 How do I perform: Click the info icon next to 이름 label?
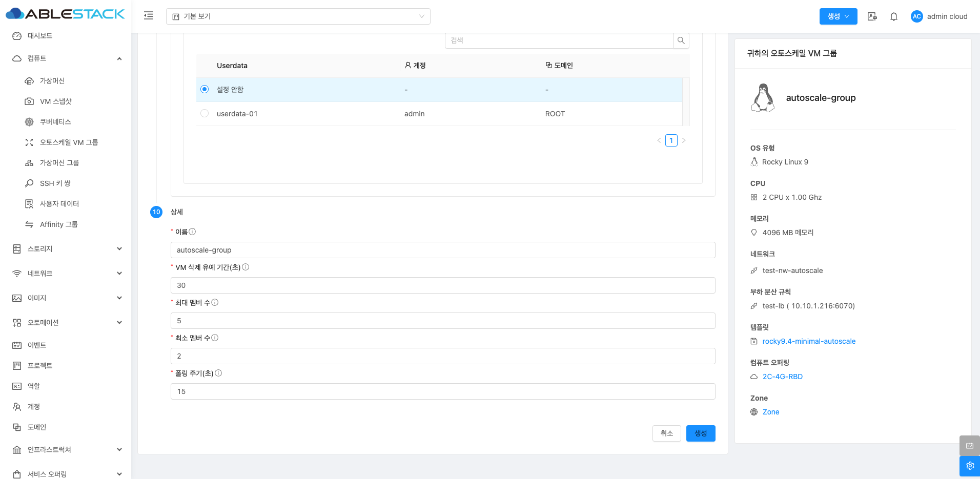tap(192, 232)
